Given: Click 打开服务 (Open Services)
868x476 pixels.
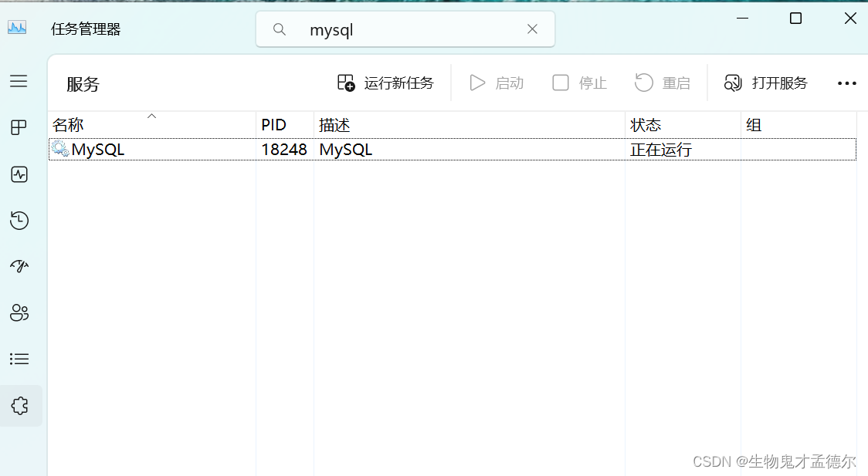Looking at the screenshot, I should point(765,83).
